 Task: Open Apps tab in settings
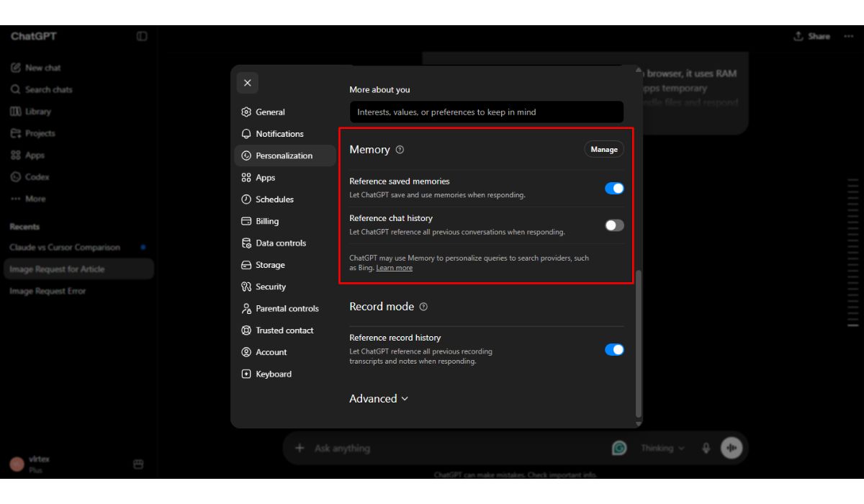pos(284,178)
